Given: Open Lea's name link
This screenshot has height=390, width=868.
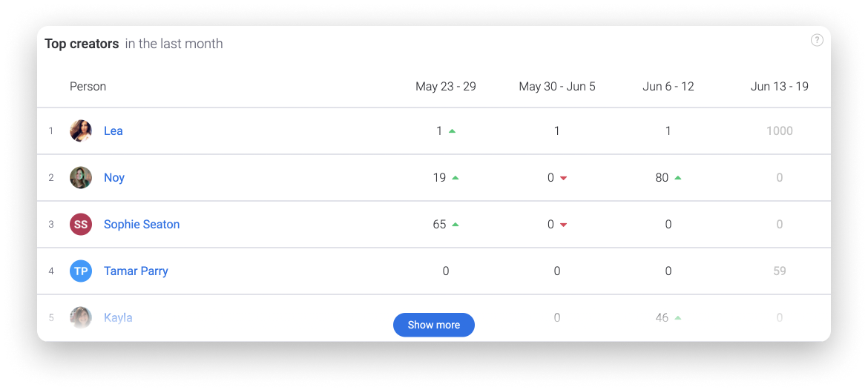Looking at the screenshot, I should point(114,131).
